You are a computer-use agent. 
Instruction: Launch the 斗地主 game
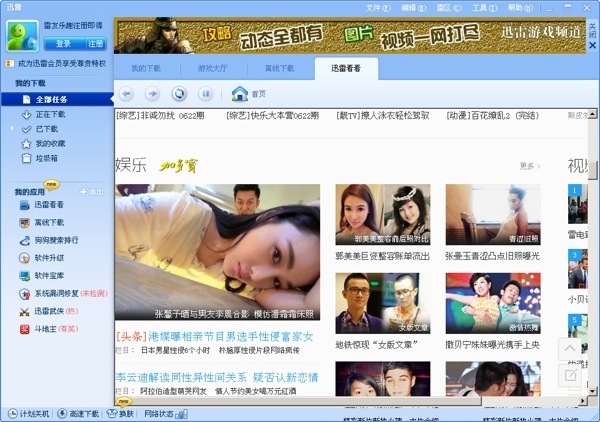tap(49, 329)
